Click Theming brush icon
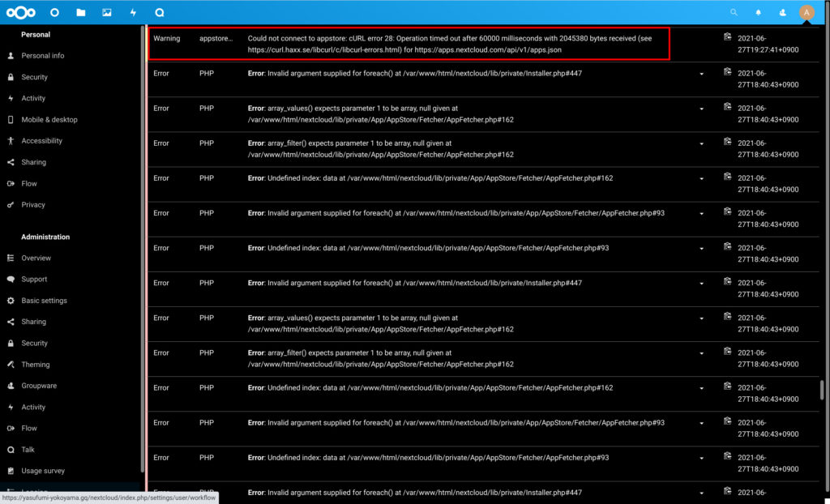 [11, 365]
